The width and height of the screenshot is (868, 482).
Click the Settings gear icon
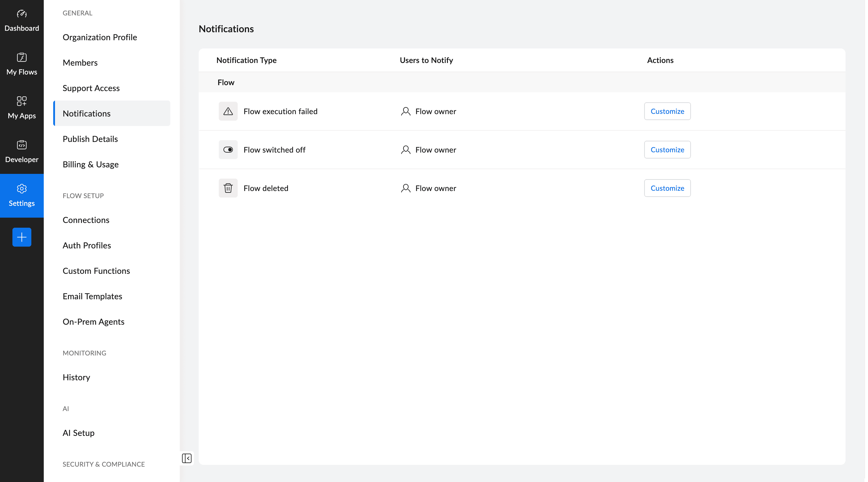pyautogui.click(x=22, y=189)
